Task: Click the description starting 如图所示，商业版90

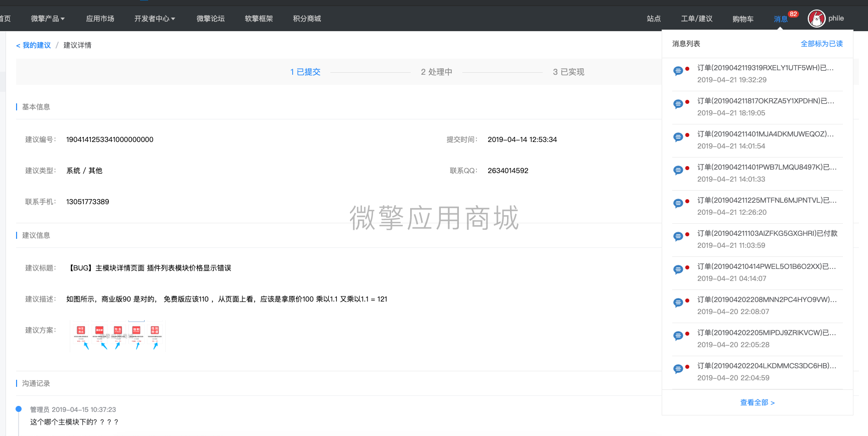Action: [226, 299]
